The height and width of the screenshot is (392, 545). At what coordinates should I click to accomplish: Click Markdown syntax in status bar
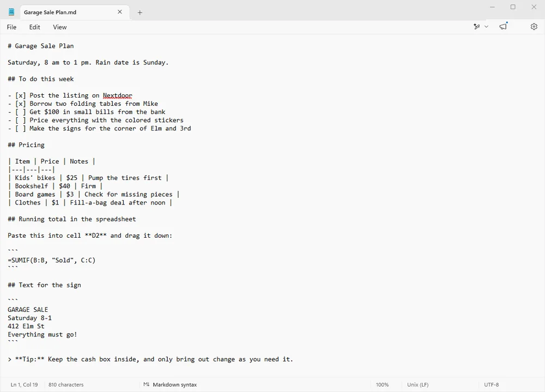point(175,385)
